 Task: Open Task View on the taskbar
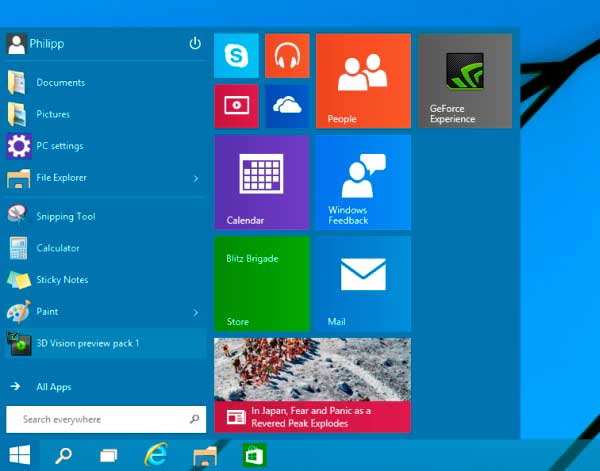pyautogui.click(x=109, y=456)
